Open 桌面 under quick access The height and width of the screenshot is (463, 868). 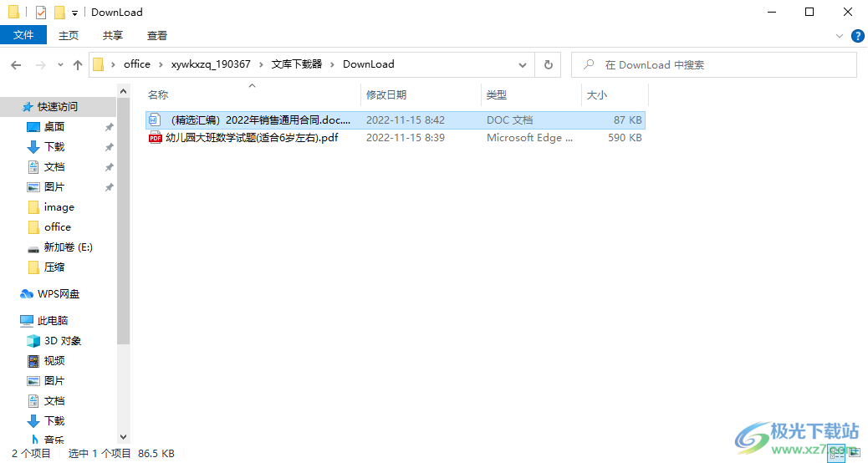tap(54, 127)
